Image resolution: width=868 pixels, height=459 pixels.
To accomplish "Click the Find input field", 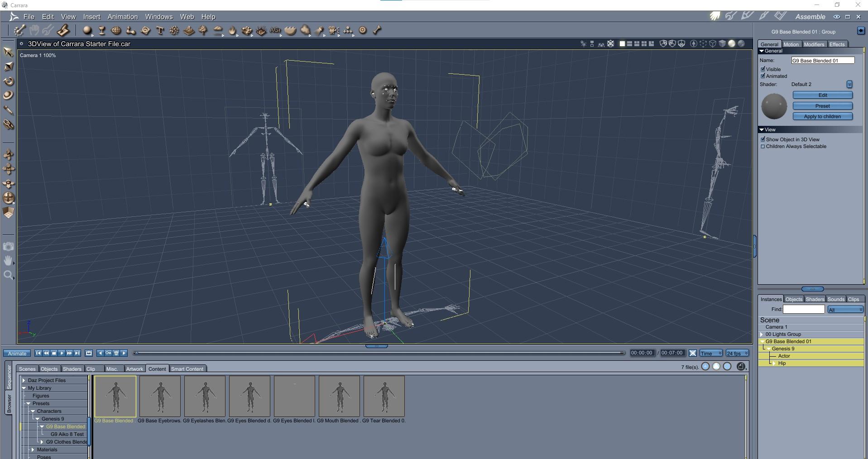I will click(x=804, y=309).
